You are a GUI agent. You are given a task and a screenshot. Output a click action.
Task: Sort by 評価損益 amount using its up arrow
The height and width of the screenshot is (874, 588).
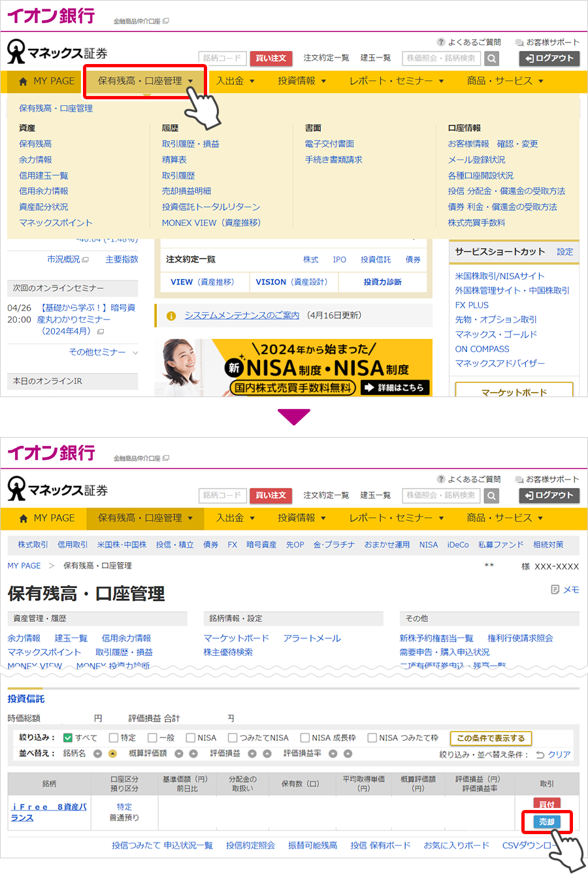click(267, 753)
